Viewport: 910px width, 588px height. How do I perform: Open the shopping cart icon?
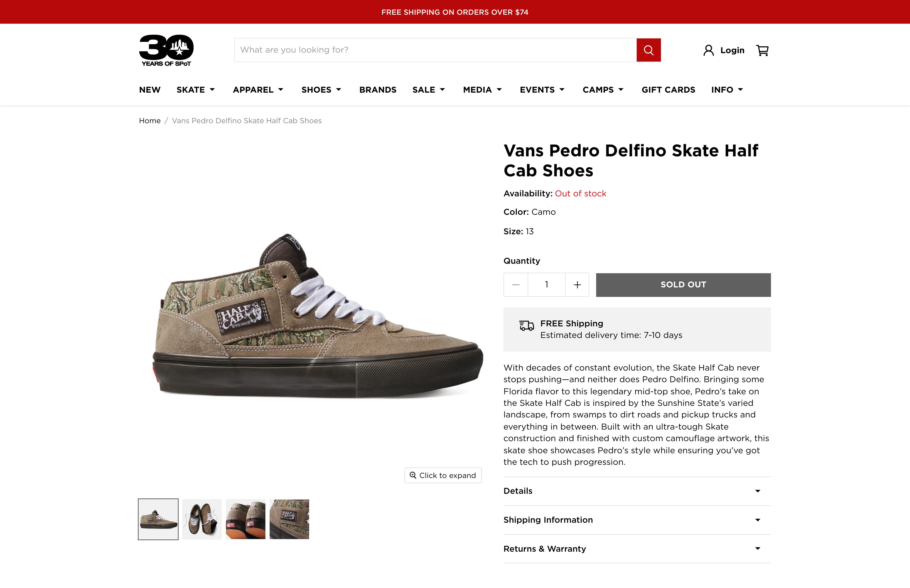[762, 50]
